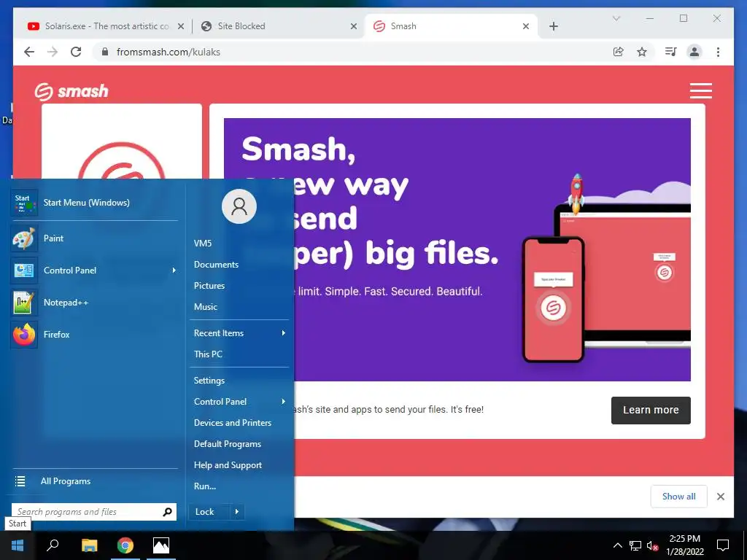
Task: Click the search magnifier in Start search box
Action: pyautogui.click(x=167, y=512)
